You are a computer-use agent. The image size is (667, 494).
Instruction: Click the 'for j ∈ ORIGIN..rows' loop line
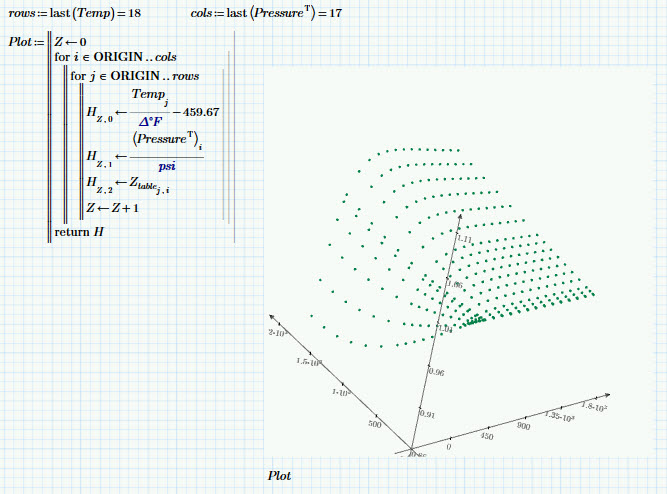[x=135, y=76]
